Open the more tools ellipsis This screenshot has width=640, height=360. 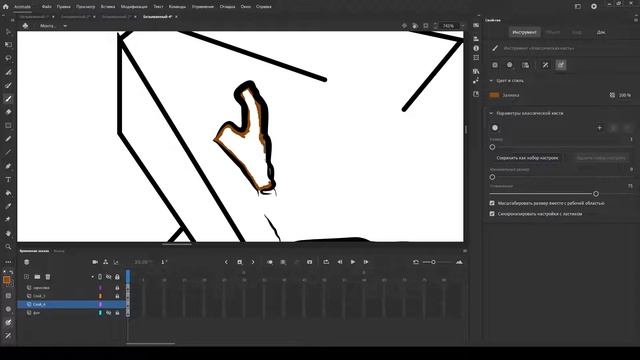click(x=8, y=262)
